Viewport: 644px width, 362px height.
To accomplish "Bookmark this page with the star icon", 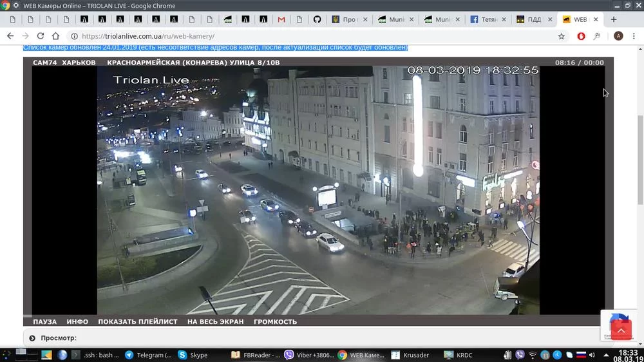I will click(561, 36).
